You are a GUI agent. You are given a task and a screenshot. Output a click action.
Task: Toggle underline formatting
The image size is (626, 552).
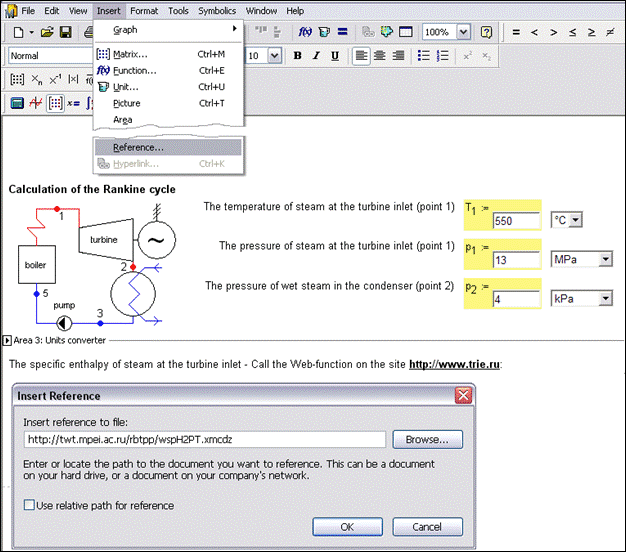(335, 56)
